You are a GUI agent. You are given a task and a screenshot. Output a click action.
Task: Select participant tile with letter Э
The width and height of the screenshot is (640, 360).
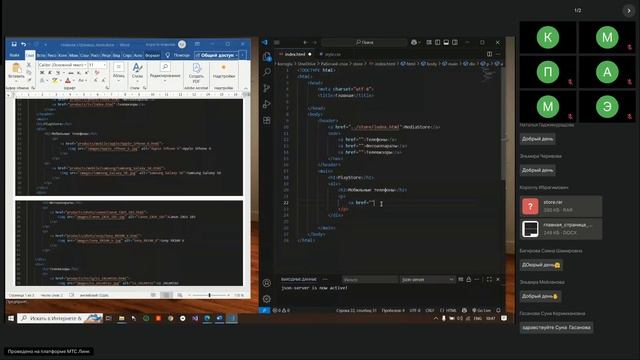pyautogui.click(x=607, y=107)
